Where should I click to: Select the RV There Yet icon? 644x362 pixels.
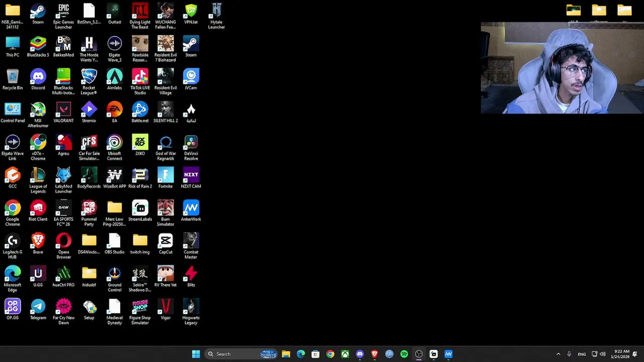click(x=166, y=277)
